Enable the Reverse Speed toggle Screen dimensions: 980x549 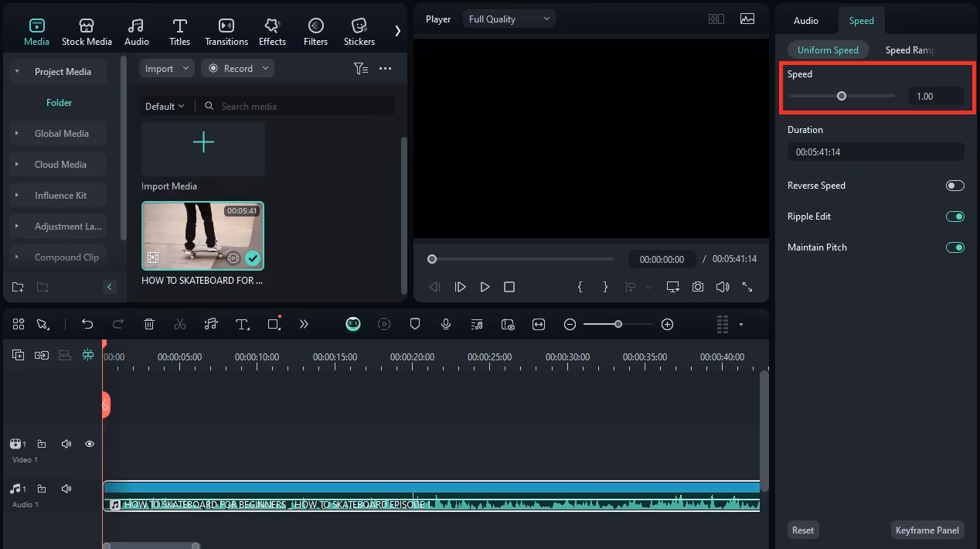[954, 186]
